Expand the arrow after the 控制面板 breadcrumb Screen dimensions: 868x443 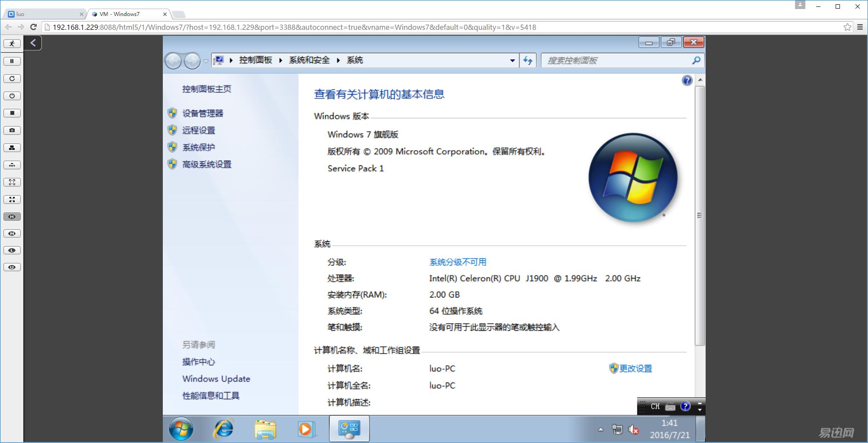tap(281, 60)
